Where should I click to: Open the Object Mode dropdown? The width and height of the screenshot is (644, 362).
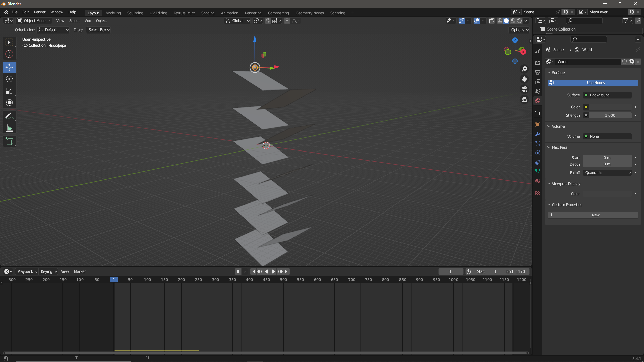[x=34, y=21]
